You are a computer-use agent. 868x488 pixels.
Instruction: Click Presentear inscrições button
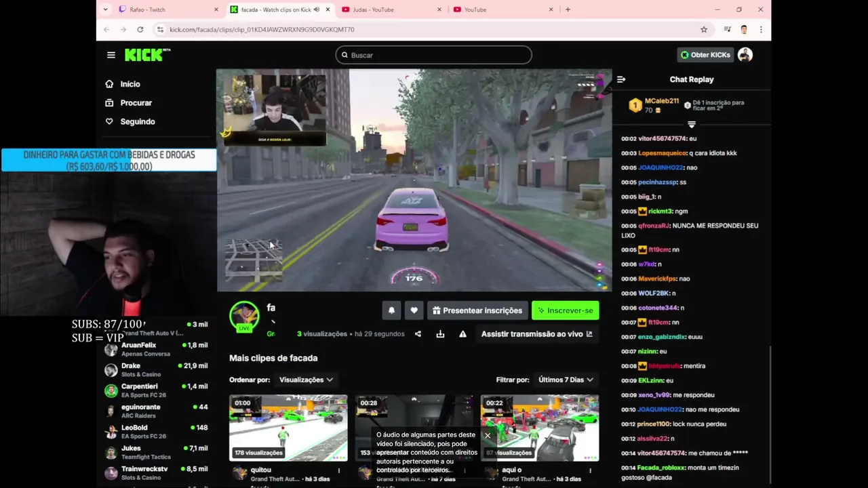pos(477,310)
